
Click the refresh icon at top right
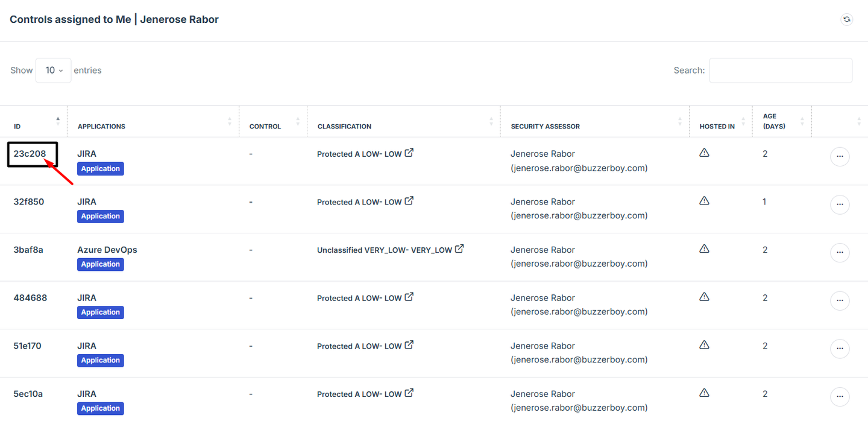click(847, 19)
